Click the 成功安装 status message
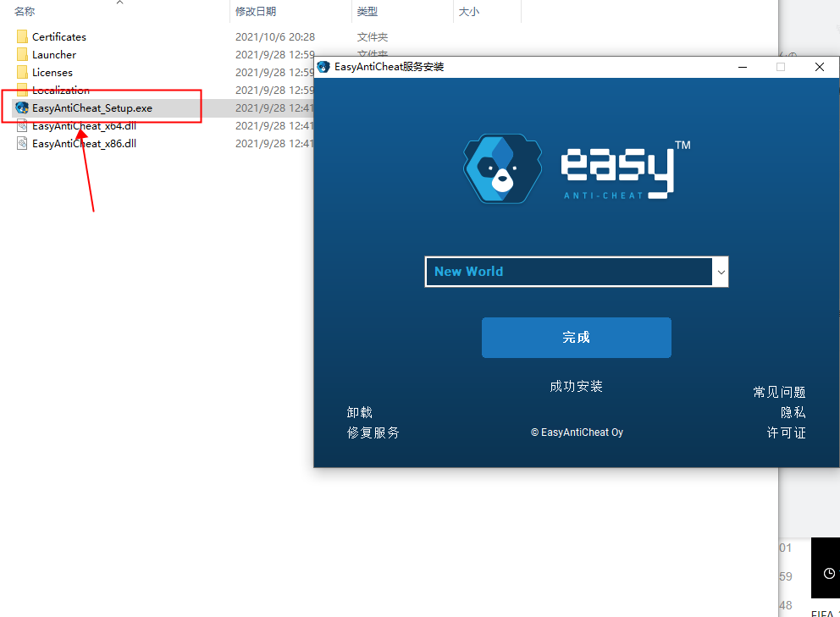This screenshot has height=617, width=840. click(577, 386)
